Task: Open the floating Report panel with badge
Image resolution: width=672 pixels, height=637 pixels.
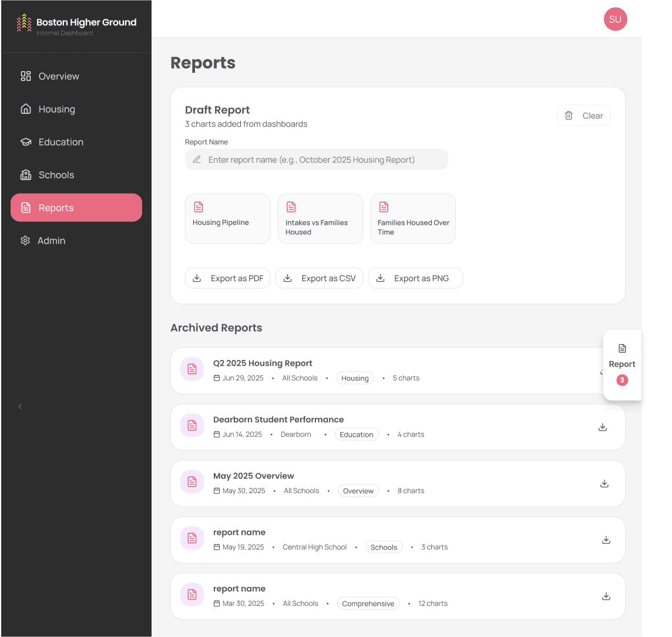Action: 622,364
